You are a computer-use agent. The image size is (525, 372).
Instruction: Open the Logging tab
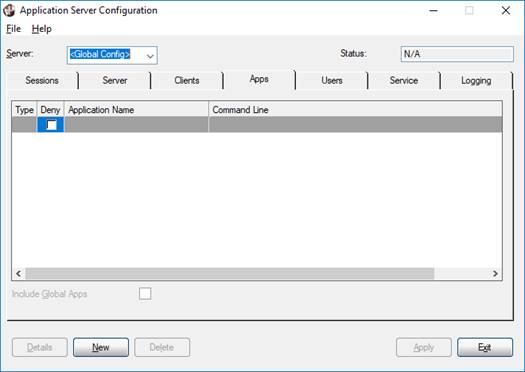[476, 81]
